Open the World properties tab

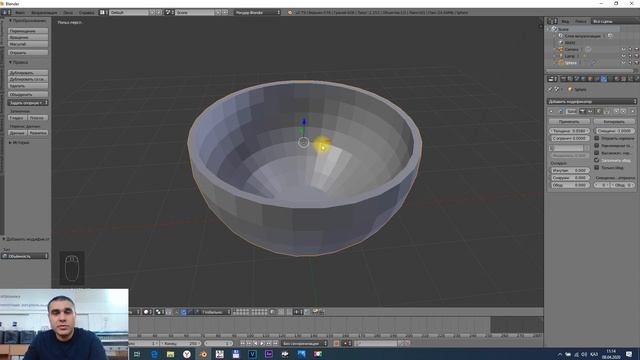coord(583,79)
